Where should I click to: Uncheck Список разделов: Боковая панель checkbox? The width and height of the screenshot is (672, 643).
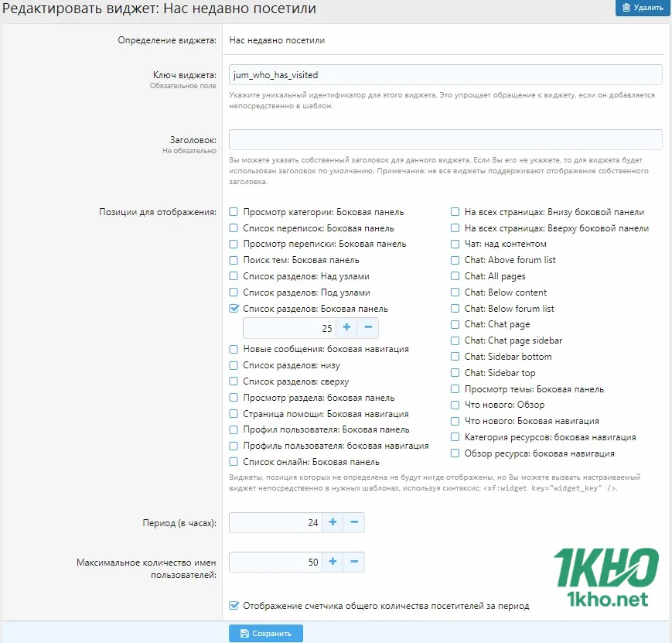[234, 309]
